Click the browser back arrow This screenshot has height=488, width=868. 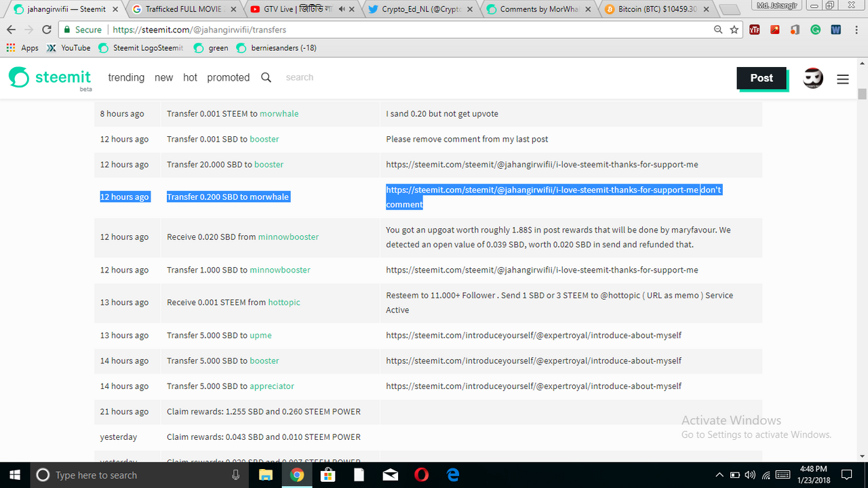pyautogui.click(x=12, y=30)
